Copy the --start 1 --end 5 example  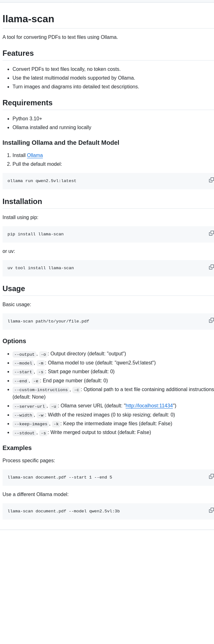click(211, 476)
